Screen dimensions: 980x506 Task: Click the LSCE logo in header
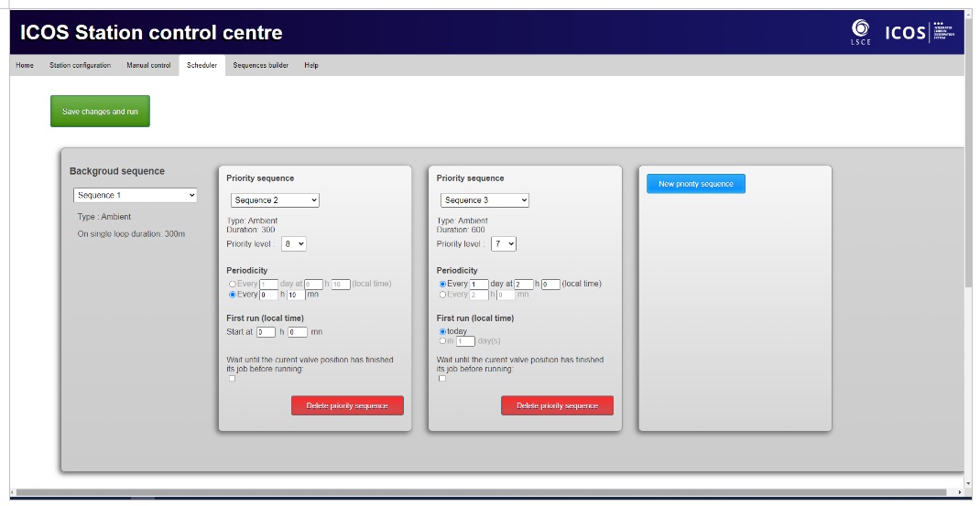[860, 33]
